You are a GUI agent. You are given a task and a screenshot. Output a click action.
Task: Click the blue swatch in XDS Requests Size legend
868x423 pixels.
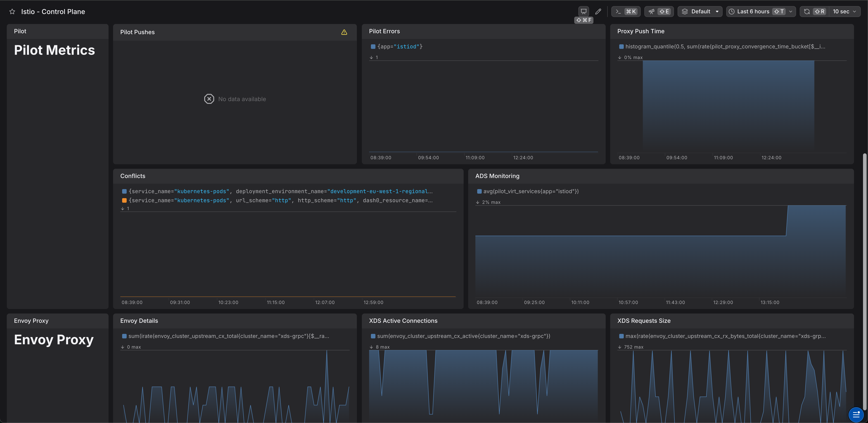pos(621,336)
